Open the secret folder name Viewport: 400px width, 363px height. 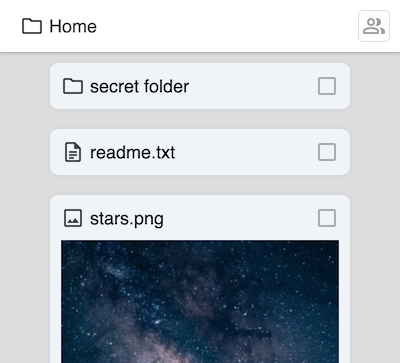[139, 86]
